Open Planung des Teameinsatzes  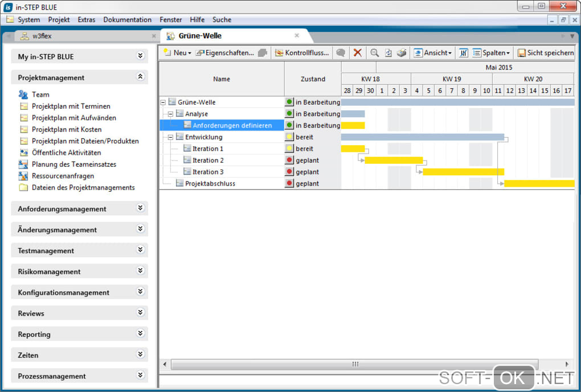73,164
